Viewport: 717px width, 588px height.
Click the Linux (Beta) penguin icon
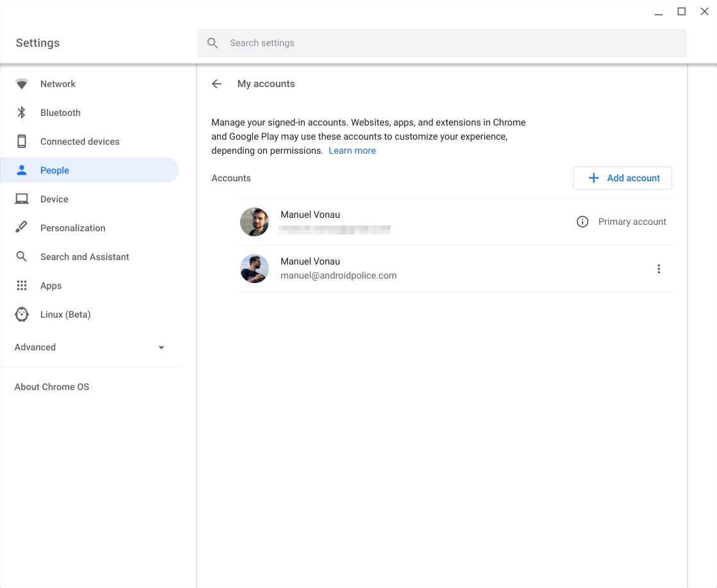click(22, 314)
